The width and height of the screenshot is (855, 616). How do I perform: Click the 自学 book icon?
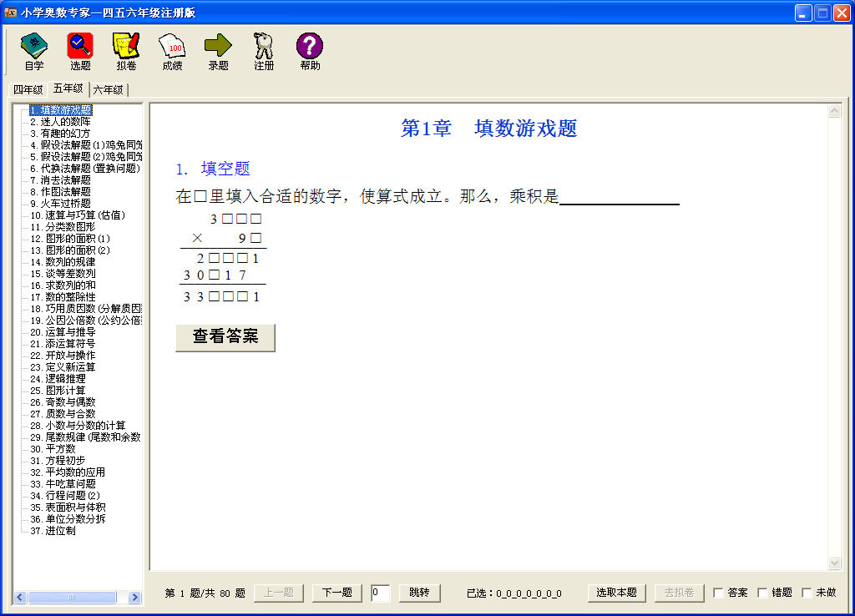coord(34,46)
